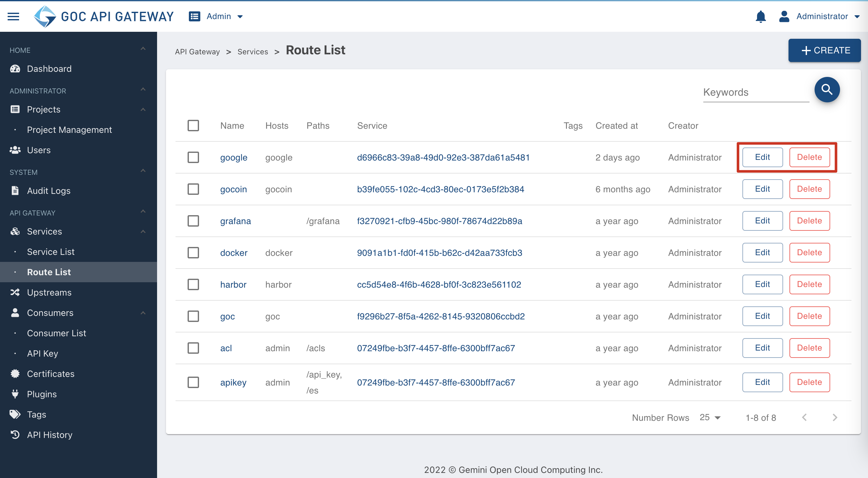Delete the harbor route
This screenshot has width=868, height=478.
click(809, 284)
